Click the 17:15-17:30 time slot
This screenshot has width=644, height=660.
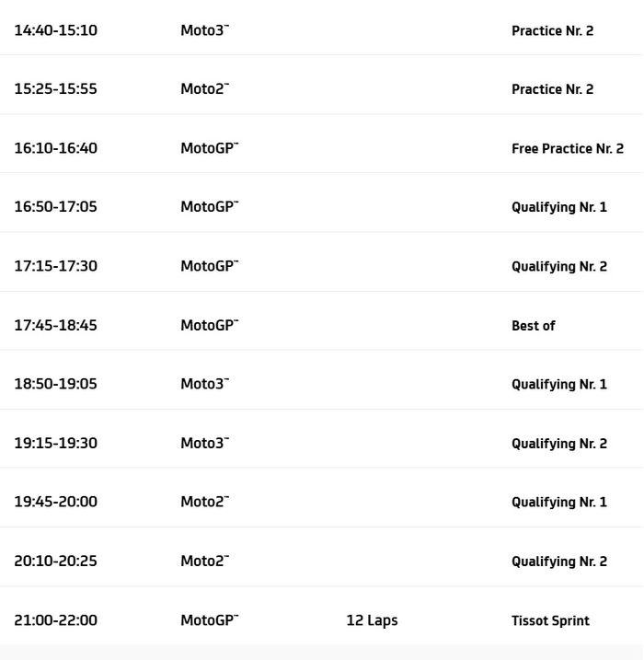pyautogui.click(x=55, y=266)
